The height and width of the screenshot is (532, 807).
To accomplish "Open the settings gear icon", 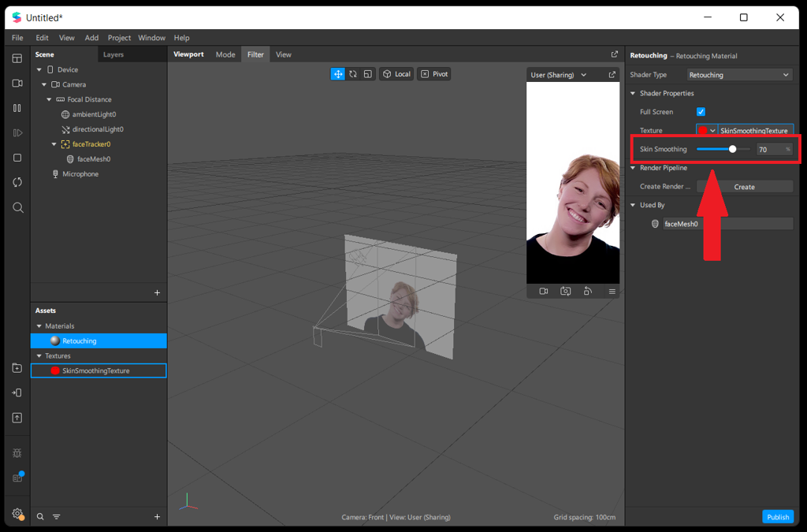I will click(17, 513).
